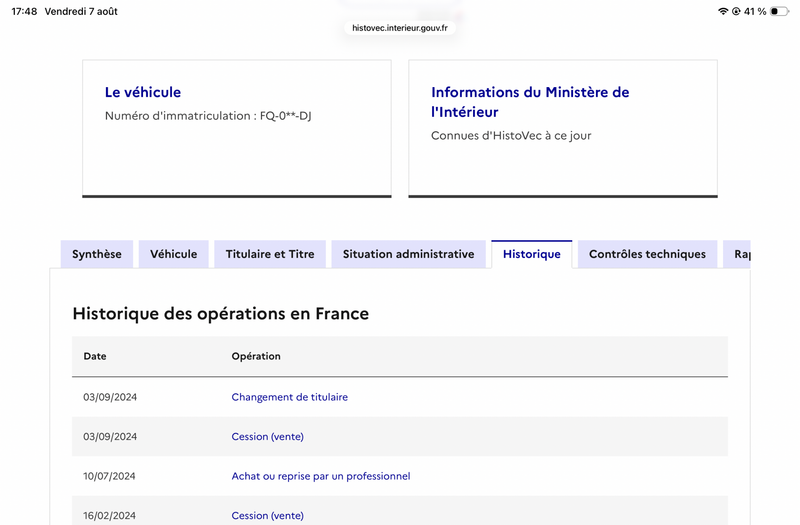Open the Cession (vente) entry dated 03/09/2024
This screenshot has height=525, width=800.
267,437
